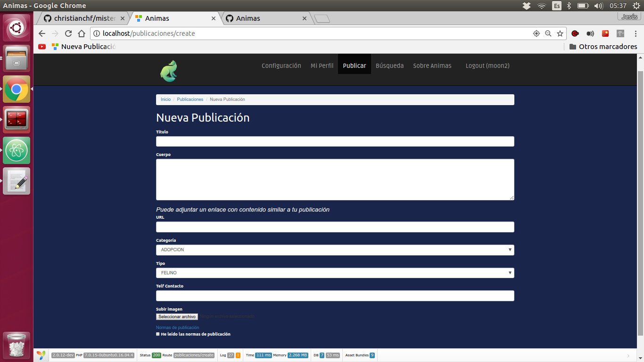Open Sobre Animas in the navbar
The image size is (644, 362).
coord(432,66)
